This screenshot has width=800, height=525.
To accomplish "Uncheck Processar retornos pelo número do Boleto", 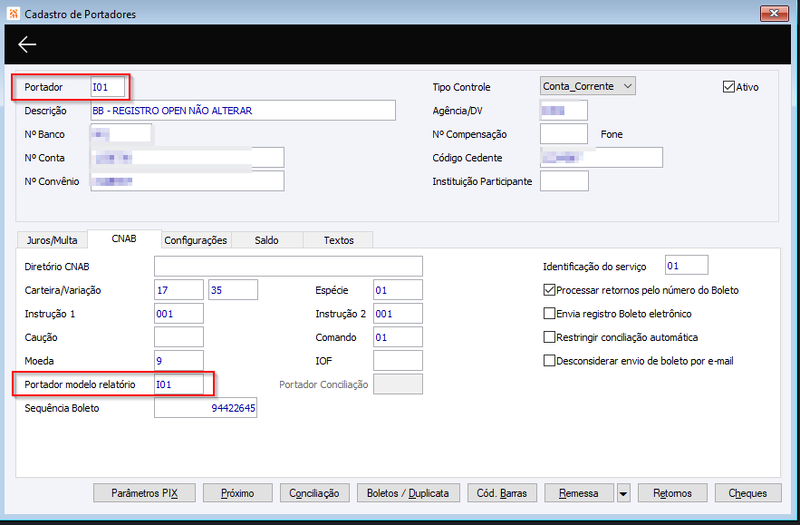I will (549, 290).
